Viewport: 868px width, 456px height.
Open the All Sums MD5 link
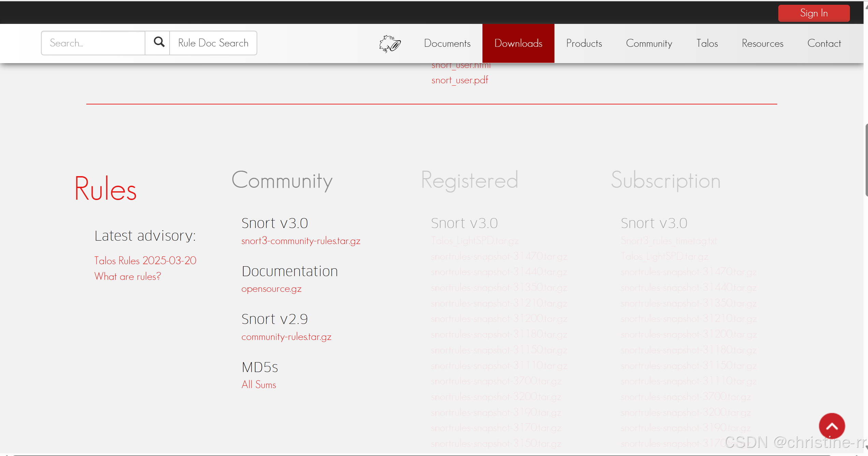(259, 385)
